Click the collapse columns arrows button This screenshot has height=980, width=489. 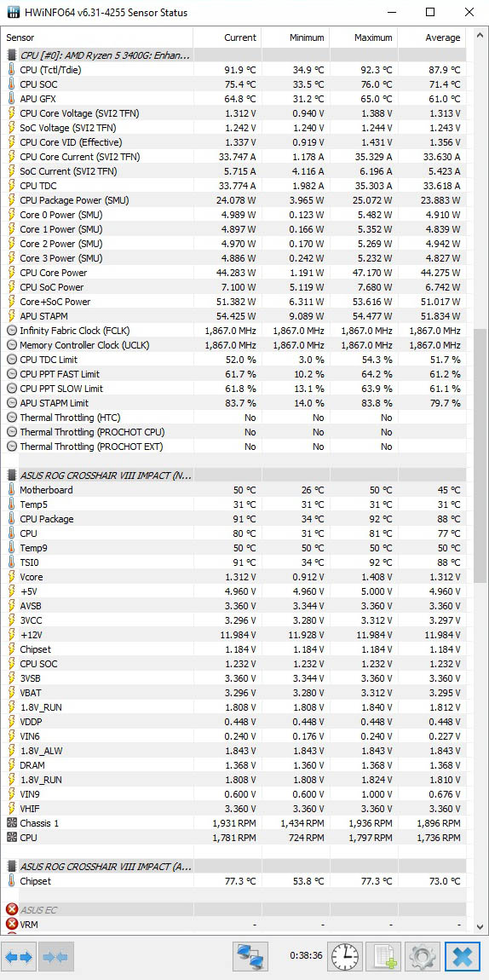(57, 957)
